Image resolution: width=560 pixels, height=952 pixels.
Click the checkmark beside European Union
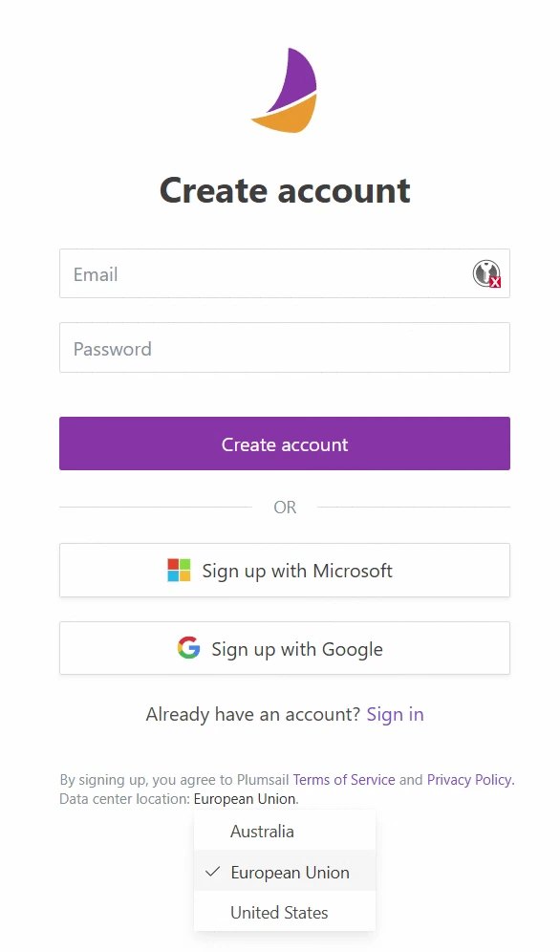point(212,872)
